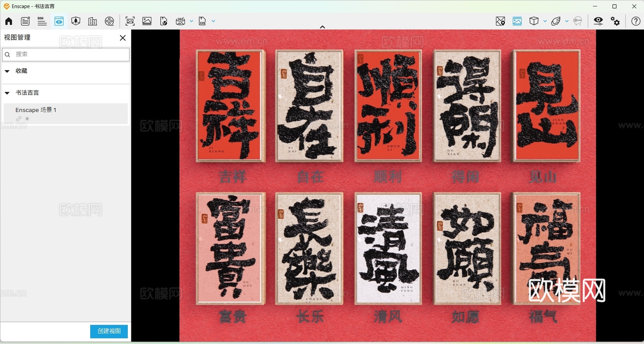This screenshot has height=344, width=644.
Task: Click the link icon under Enscape 场景 1
Action: coord(19,119)
